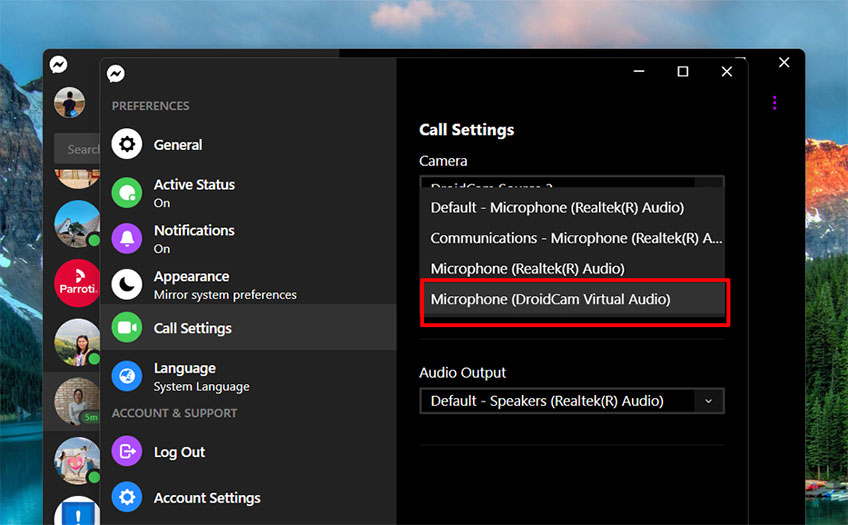Viewport: 848px width, 525px height.
Task: Open the chat with field portrait avatar
Action: click(x=77, y=343)
